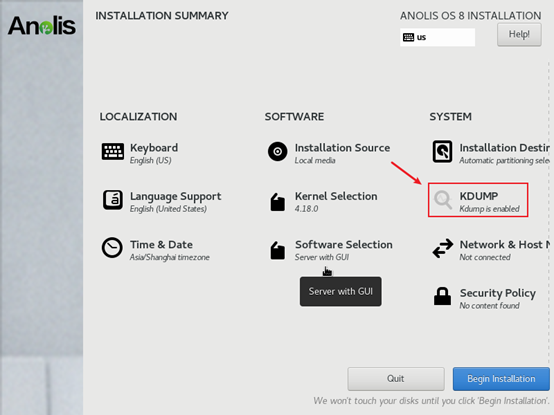Open Time & Date clock icon

click(112, 248)
